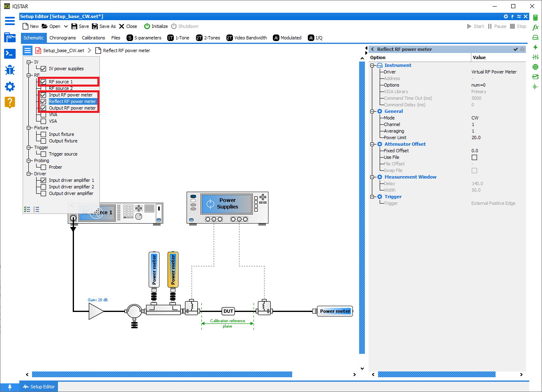The height and width of the screenshot is (392, 542).
Task: Switch to the Calibrations tab
Action: pos(93,38)
